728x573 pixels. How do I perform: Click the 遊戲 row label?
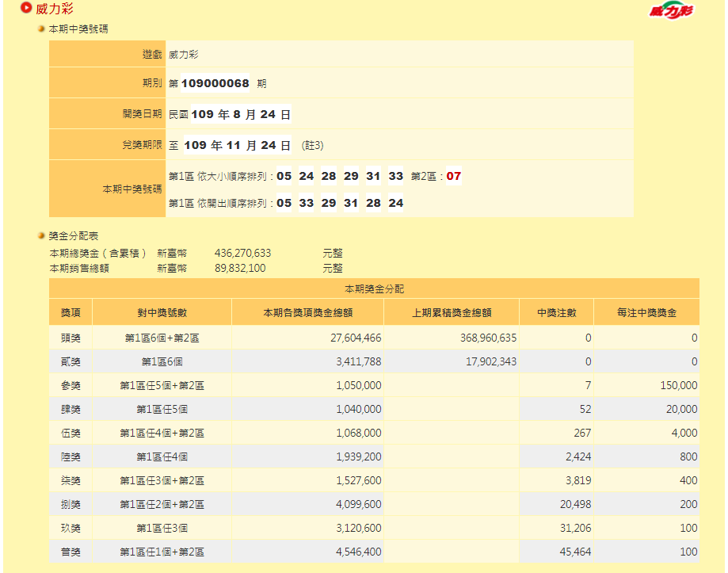pyautogui.click(x=152, y=55)
